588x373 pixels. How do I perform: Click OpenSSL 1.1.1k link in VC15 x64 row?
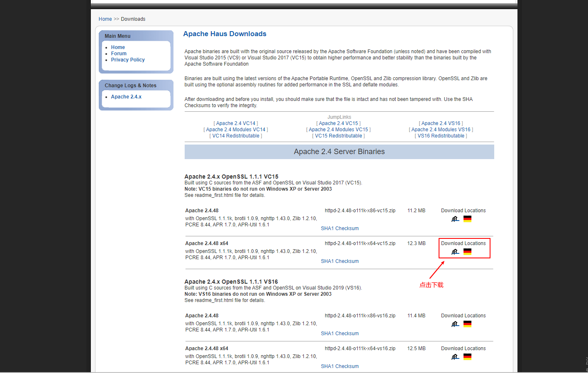coord(225,251)
